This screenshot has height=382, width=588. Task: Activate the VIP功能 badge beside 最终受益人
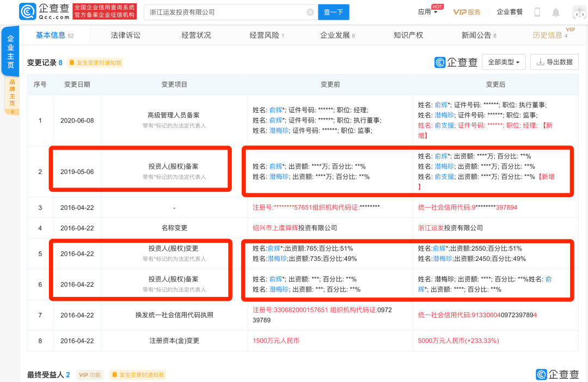tap(89, 375)
